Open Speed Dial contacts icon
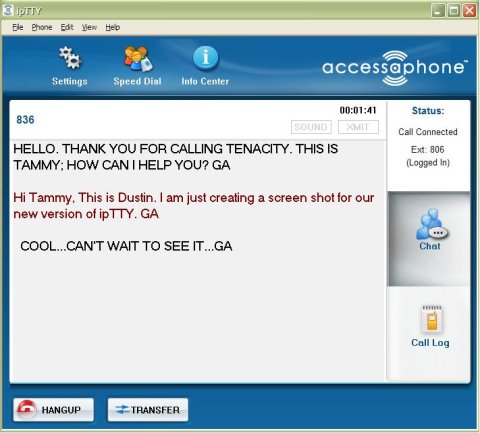The image size is (480, 433). click(x=138, y=59)
